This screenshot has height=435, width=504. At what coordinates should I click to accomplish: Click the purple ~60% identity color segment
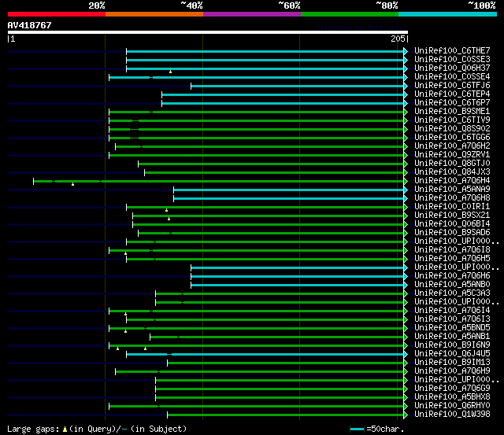pos(252,14)
